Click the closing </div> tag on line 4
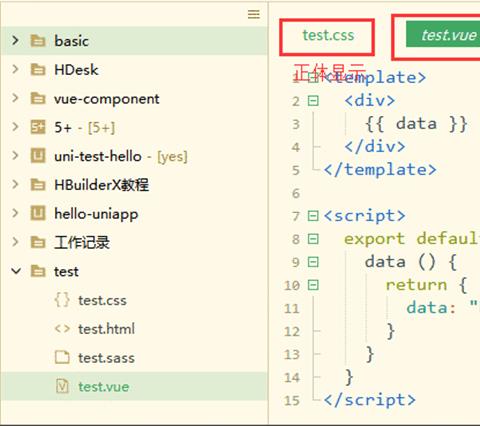The width and height of the screenshot is (480, 426). click(375, 147)
